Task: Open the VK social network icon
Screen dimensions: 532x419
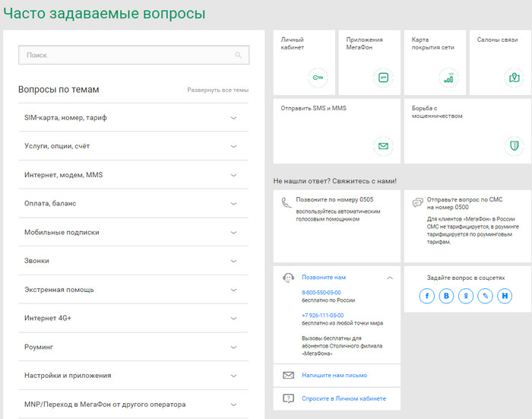Action: (x=447, y=296)
